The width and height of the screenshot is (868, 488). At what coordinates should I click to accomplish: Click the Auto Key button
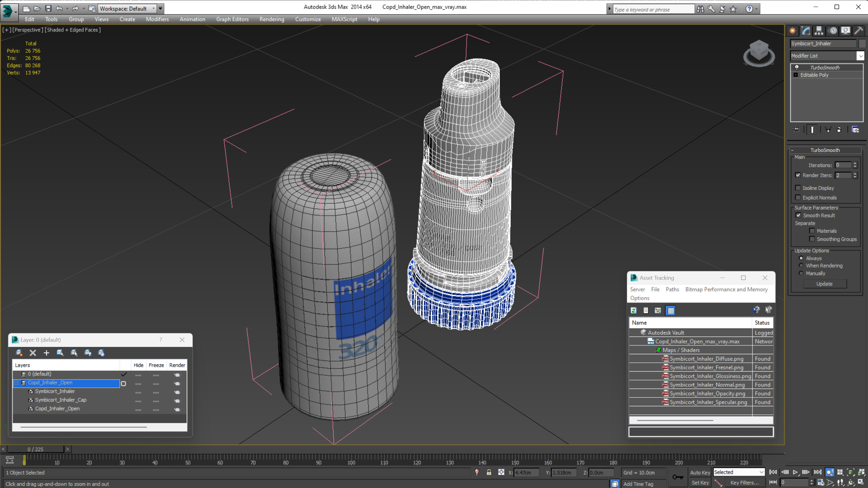(700, 472)
